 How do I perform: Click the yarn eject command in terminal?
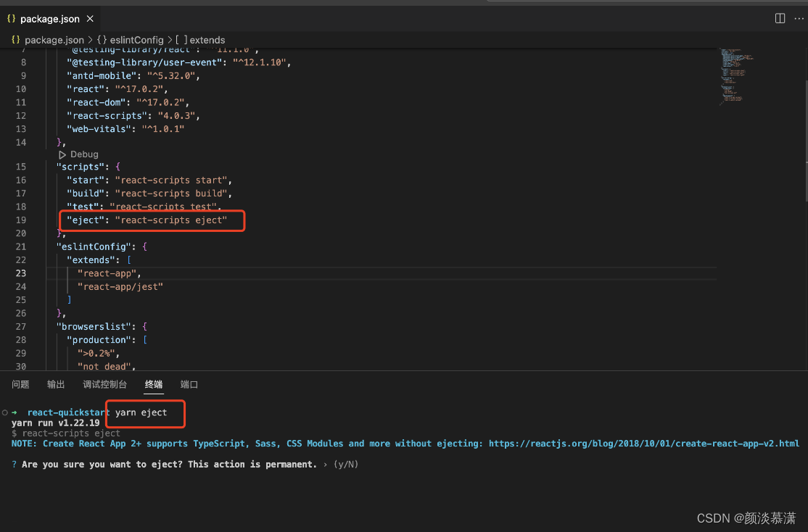tap(141, 412)
